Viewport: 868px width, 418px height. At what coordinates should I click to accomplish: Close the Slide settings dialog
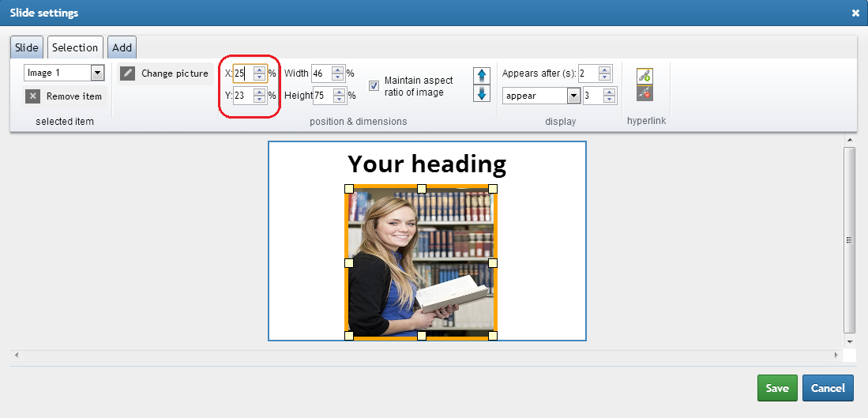[856, 13]
